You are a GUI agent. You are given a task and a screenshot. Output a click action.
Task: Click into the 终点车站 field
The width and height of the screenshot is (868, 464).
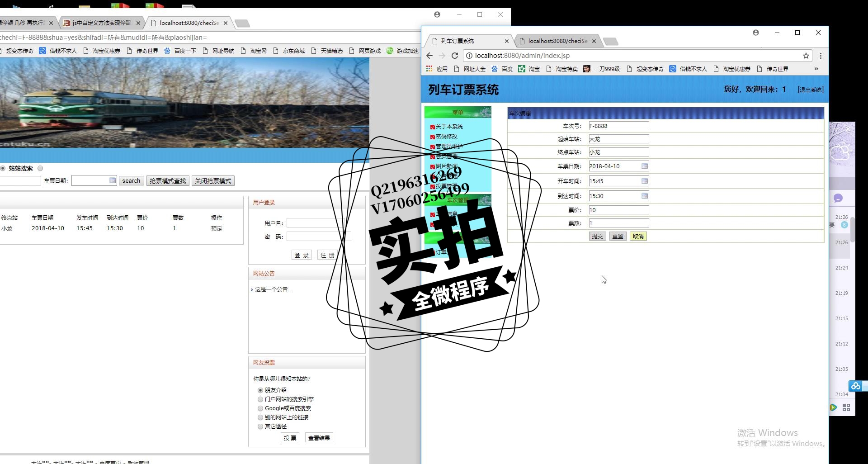point(618,152)
